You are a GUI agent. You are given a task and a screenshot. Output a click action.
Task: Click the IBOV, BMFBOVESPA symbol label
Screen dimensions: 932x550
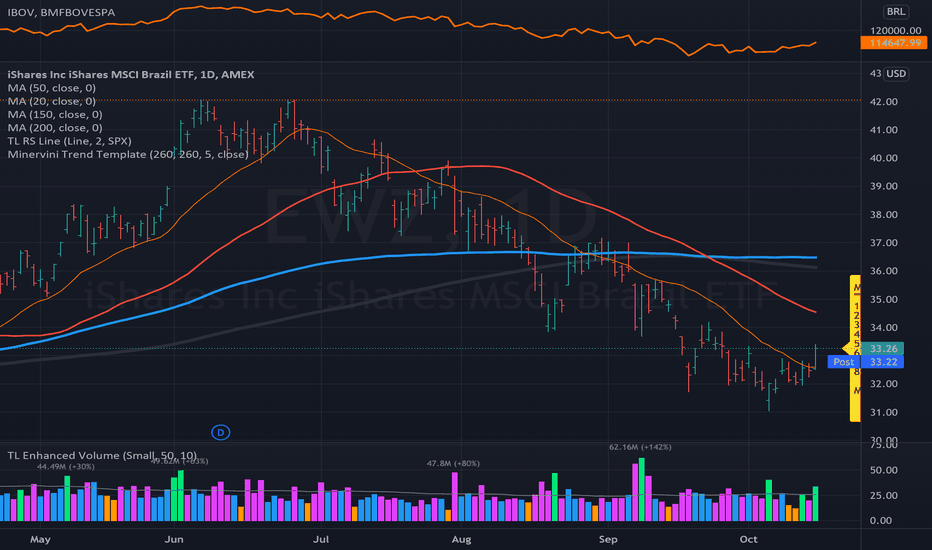click(x=61, y=12)
